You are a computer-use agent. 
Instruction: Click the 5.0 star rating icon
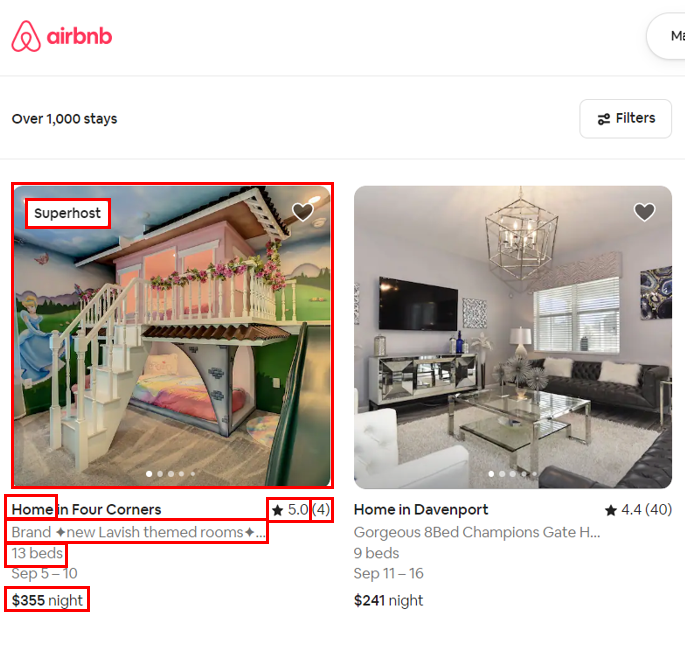click(x=277, y=510)
